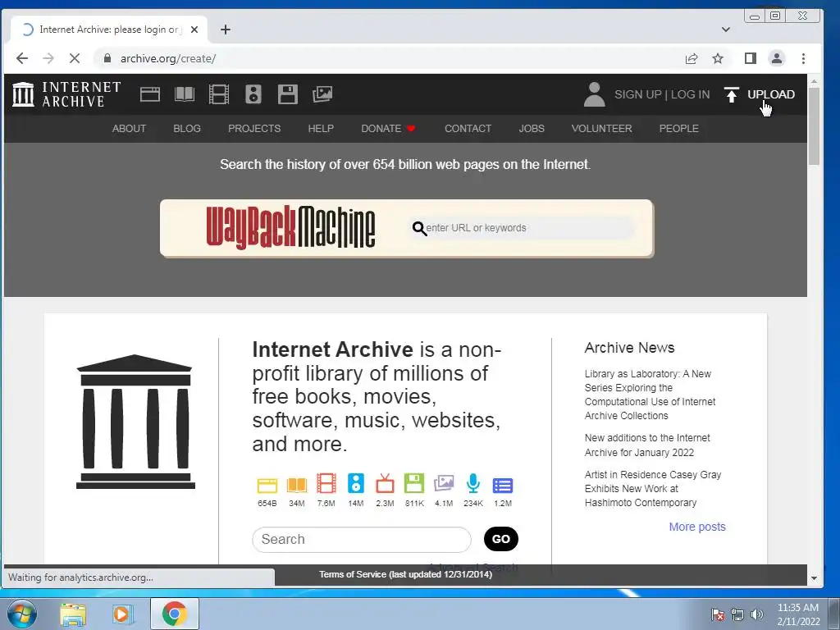This screenshot has height=630, width=840.
Task: Open the Chrome profile avatar
Action: pyautogui.click(x=777, y=58)
